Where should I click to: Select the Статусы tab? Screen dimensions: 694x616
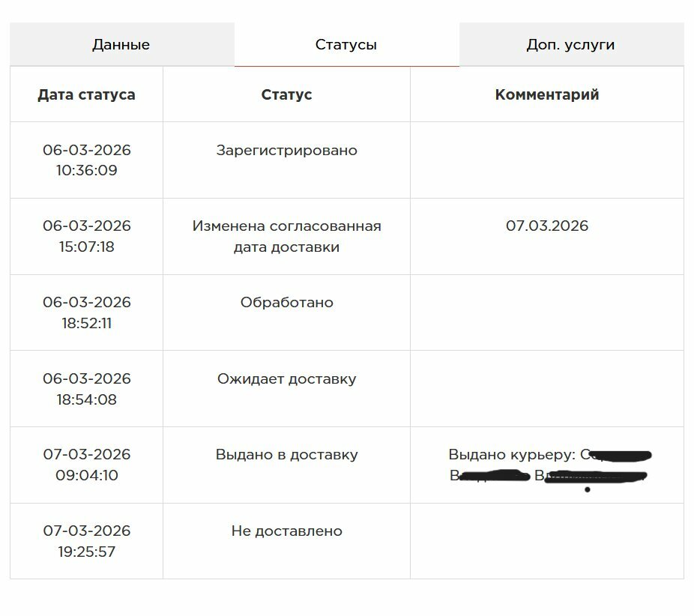click(x=346, y=45)
